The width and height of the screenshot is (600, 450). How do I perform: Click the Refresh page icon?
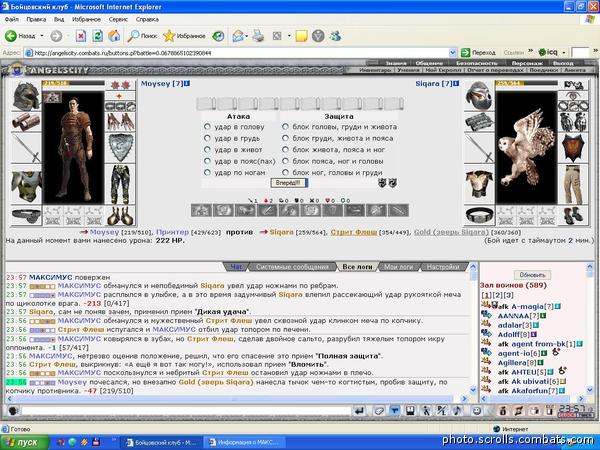pos(98,36)
